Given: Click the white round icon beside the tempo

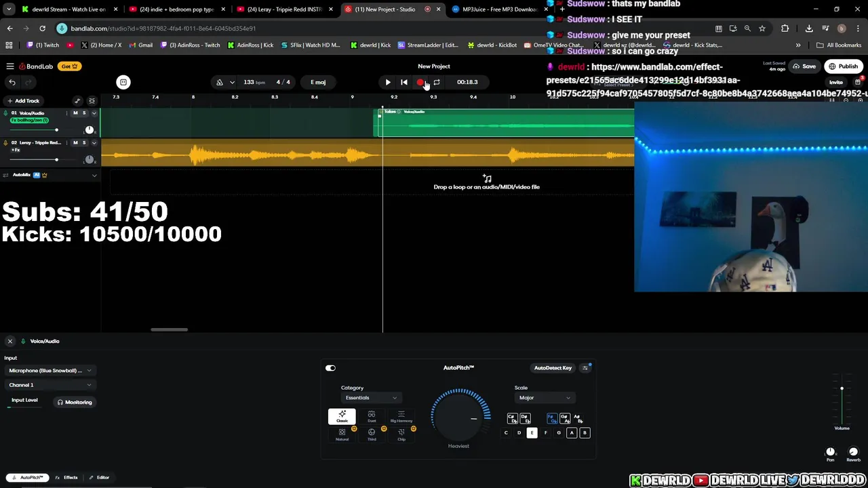Looking at the screenshot, I should (x=123, y=82).
